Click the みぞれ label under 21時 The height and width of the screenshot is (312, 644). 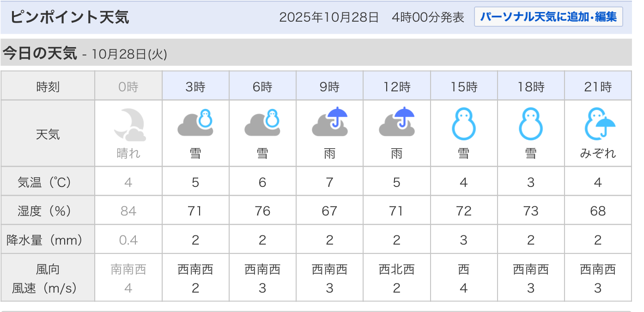click(598, 153)
